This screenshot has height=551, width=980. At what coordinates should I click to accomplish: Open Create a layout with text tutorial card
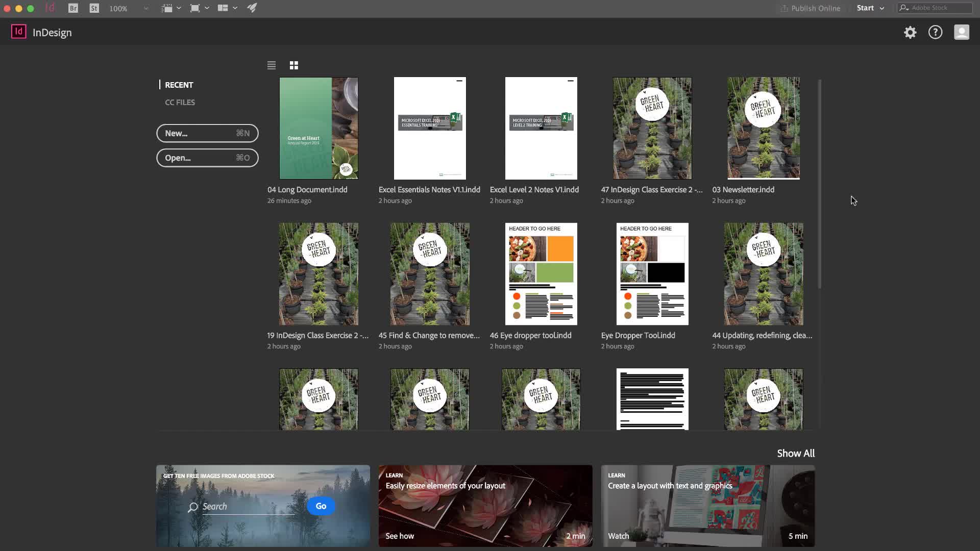point(708,506)
